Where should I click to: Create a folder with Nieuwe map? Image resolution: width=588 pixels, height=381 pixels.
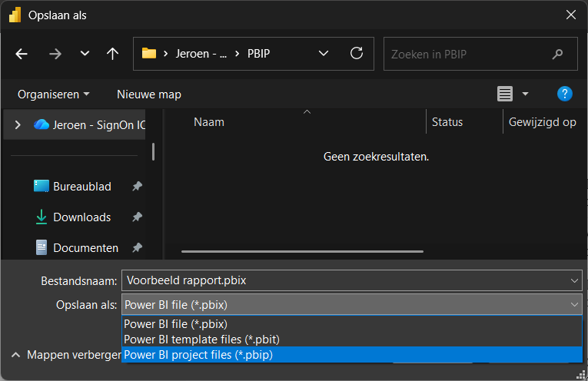[x=149, y=94]
